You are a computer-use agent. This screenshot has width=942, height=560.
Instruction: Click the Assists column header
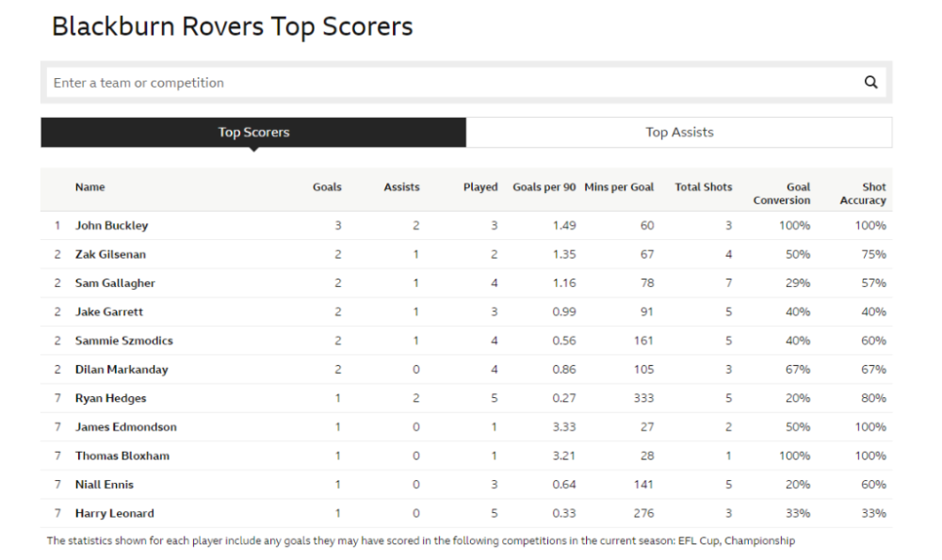(401, 187)
